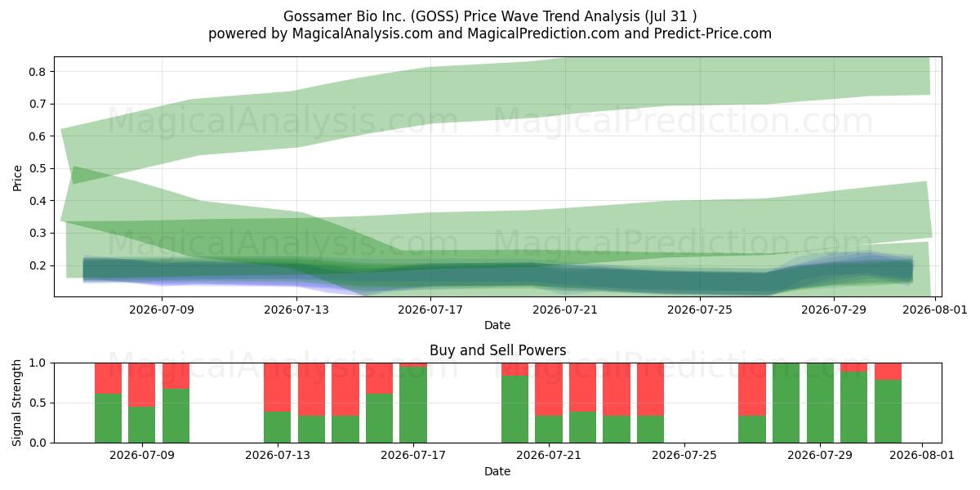Click the 'Date' label under the price chart
The image size is (980, 490).
497,325
